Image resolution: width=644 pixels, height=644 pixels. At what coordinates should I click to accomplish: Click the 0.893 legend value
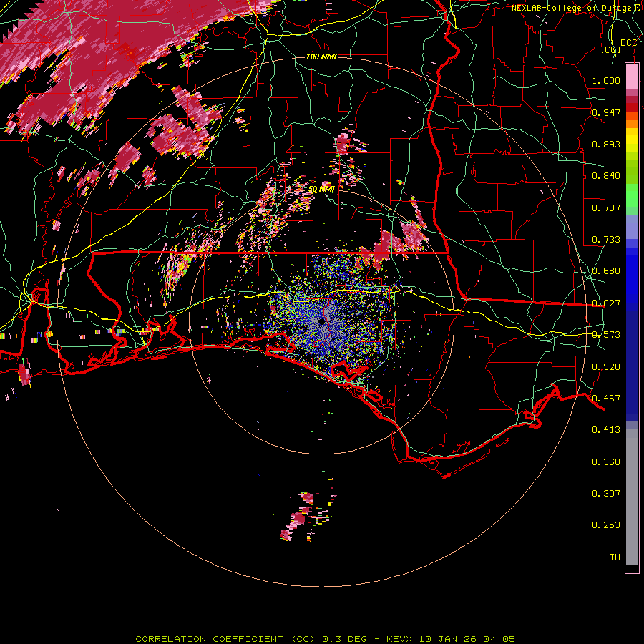(x=606, y=144)
